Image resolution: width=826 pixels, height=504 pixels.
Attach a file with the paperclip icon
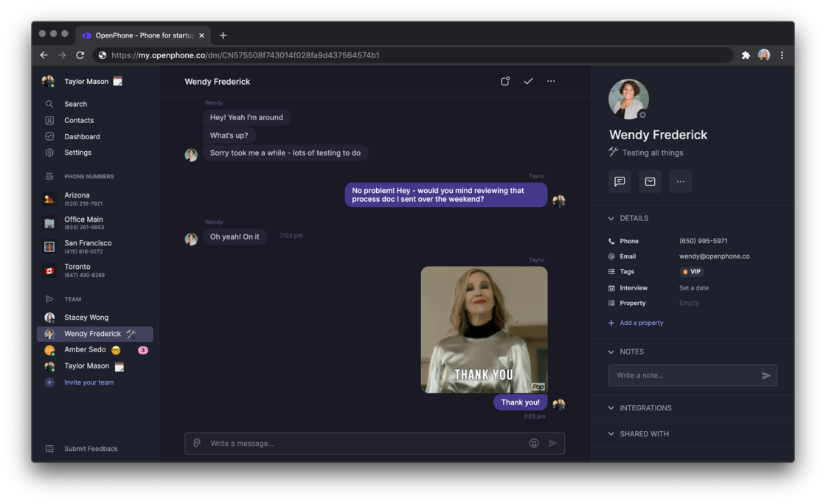196,444
